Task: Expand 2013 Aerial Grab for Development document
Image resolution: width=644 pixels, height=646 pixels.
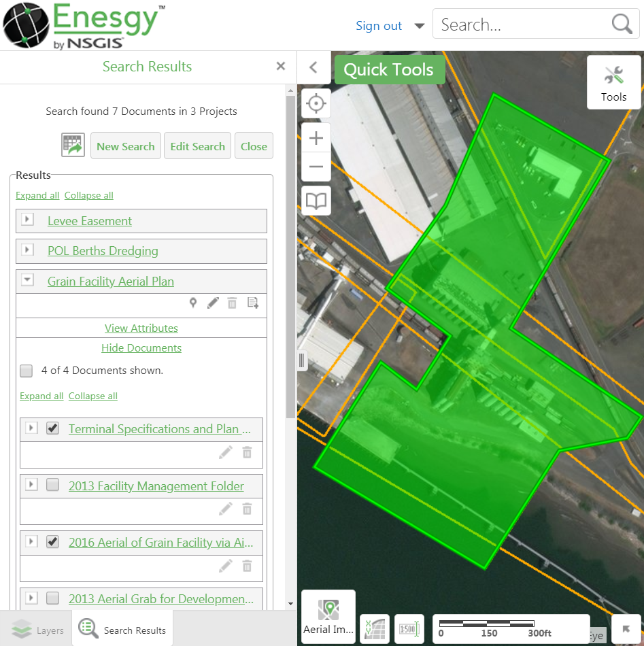Action: [31, 598]
